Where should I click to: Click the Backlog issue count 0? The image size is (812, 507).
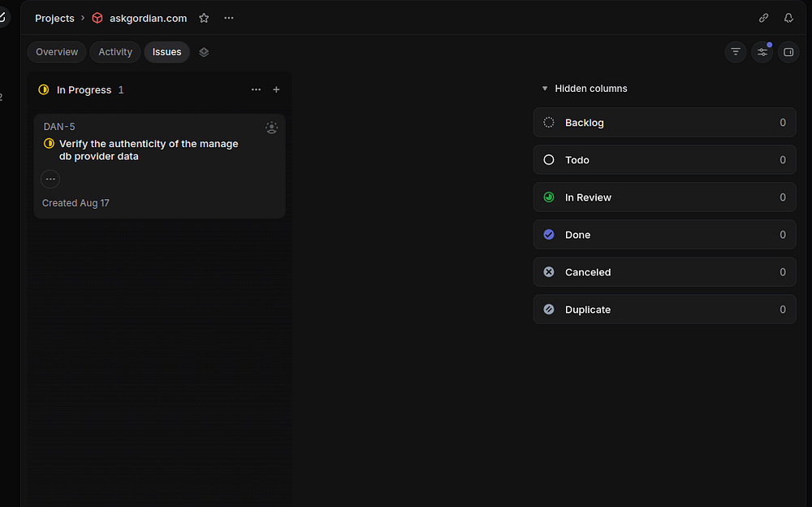783,123
